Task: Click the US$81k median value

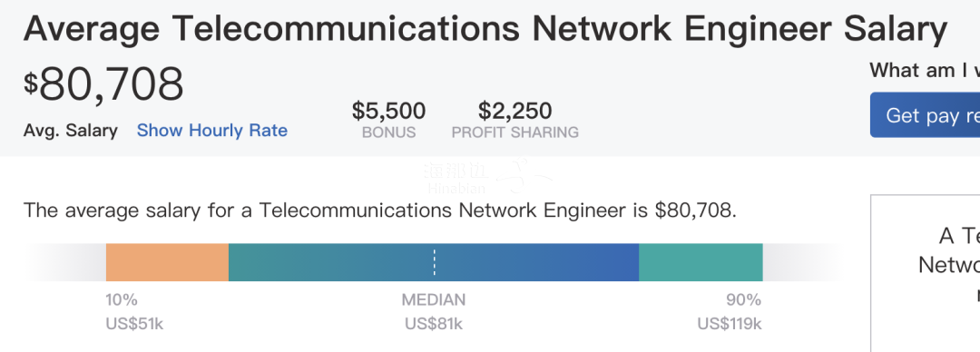Action: click(x=434, y=324)
